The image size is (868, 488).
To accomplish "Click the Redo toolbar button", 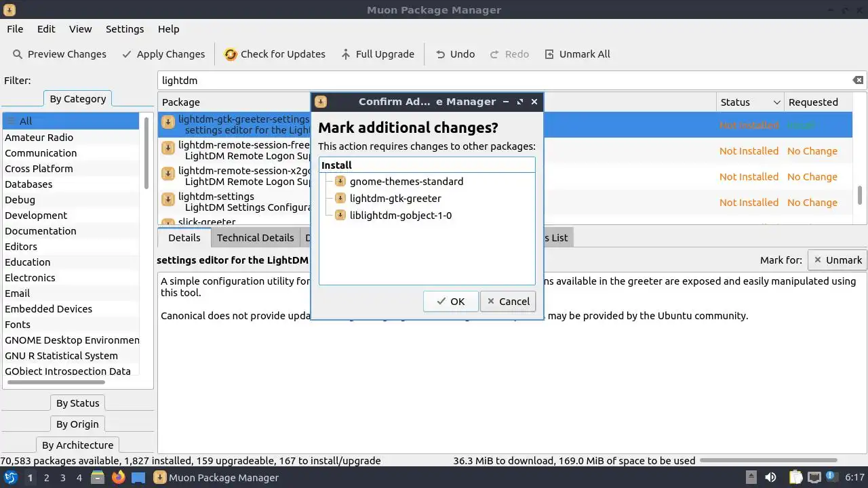I will (509, 54).
